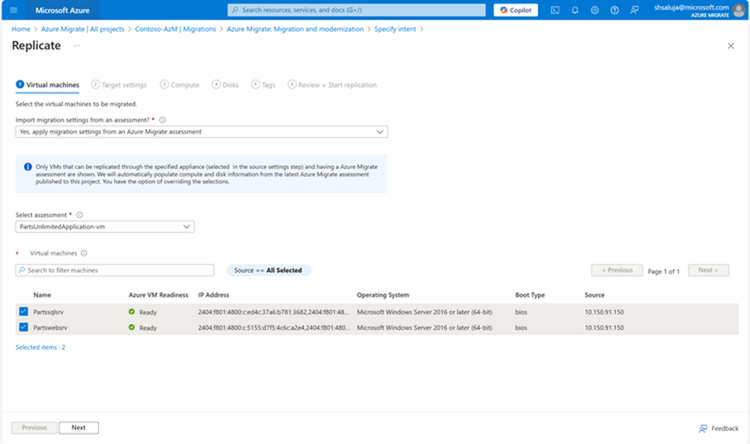Click Ready status icon for Partssqlsrv

coord(132,312)
